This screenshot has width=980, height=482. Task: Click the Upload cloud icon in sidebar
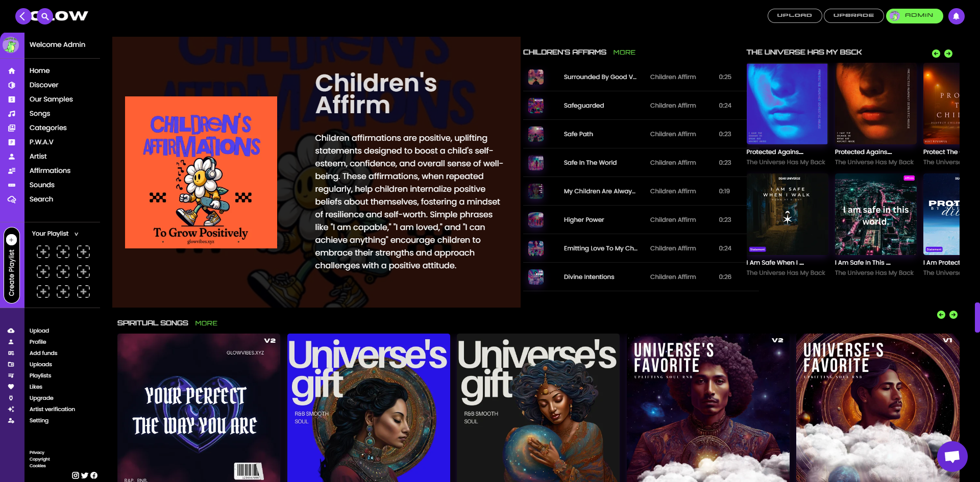(11, 331)
